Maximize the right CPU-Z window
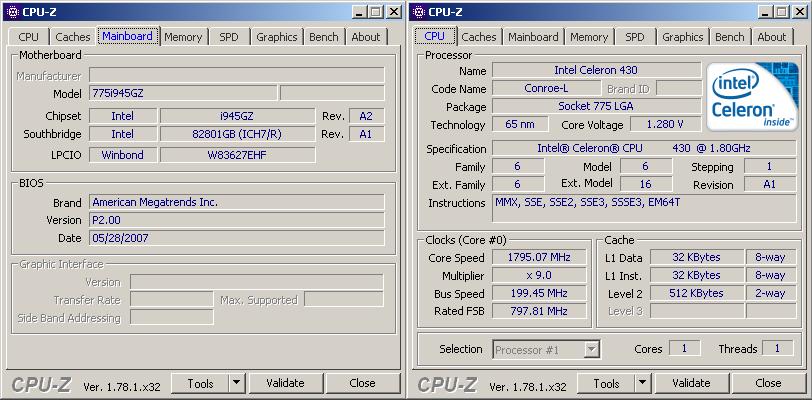The height and width of the screenshot is (400, 812). click(782, 12)
